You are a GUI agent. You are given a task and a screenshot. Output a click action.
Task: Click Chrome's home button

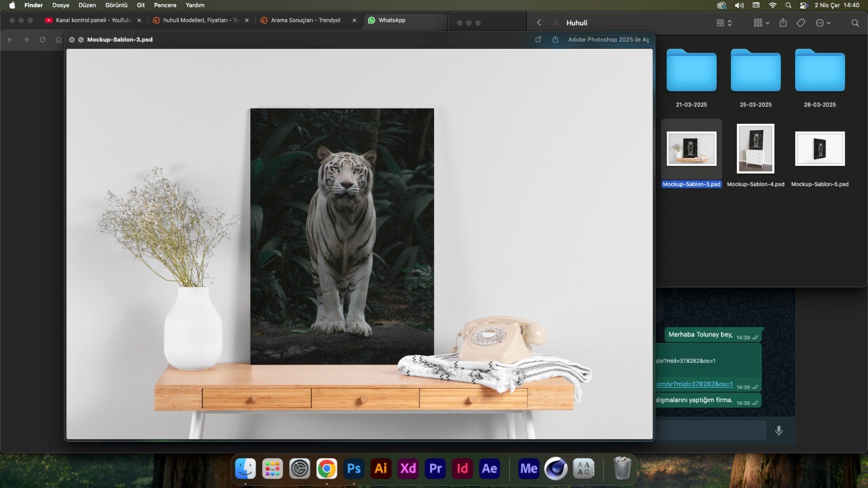coord(59,40)
